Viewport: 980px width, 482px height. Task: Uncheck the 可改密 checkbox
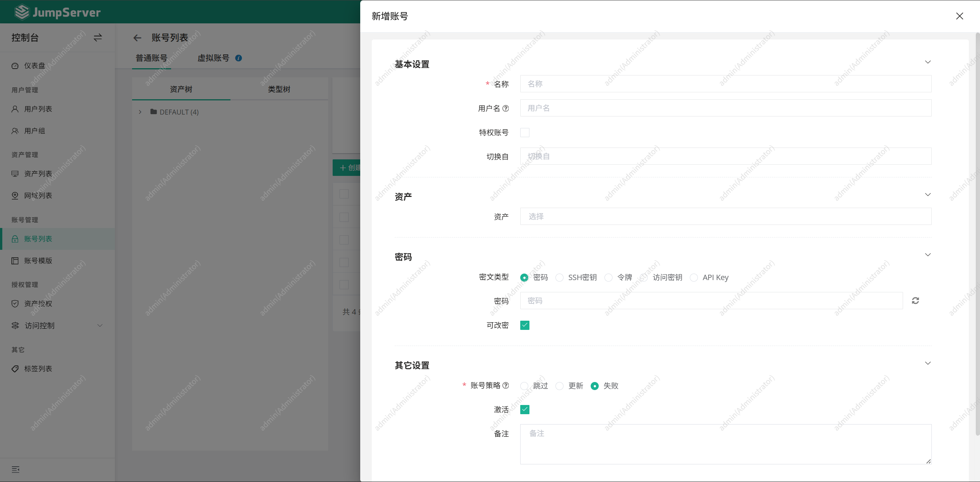pyautogui.click(x=525, y=325)
